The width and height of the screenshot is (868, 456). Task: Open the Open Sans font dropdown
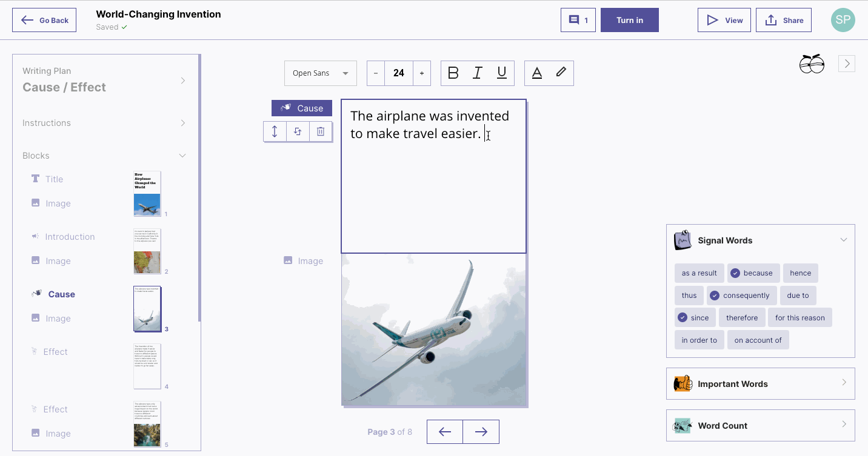click(320, 73)
